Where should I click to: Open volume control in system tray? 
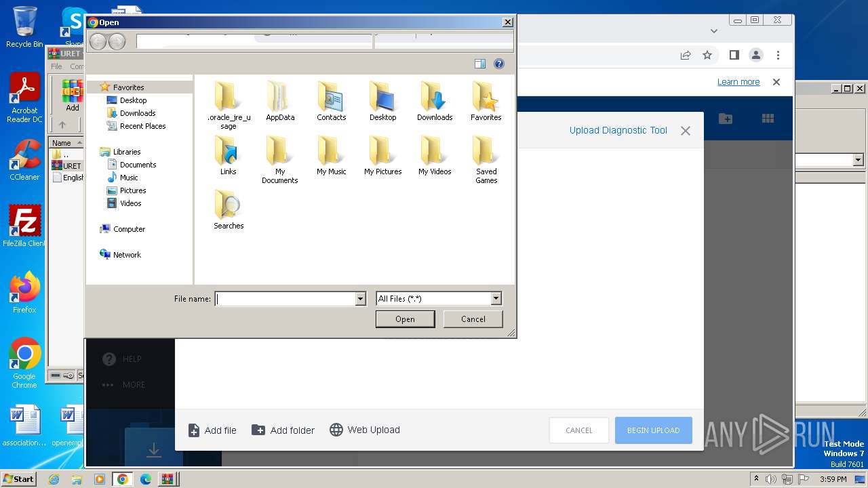tap(771, 479)
